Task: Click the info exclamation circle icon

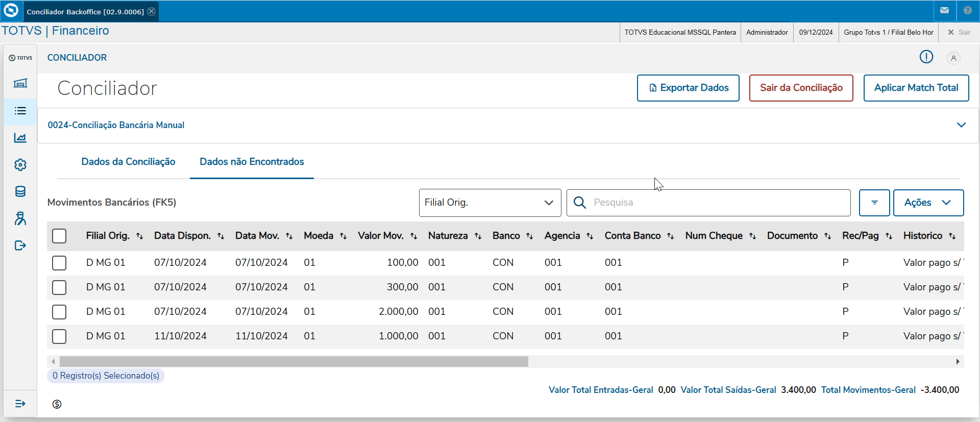Action: (x=926, y=57)
